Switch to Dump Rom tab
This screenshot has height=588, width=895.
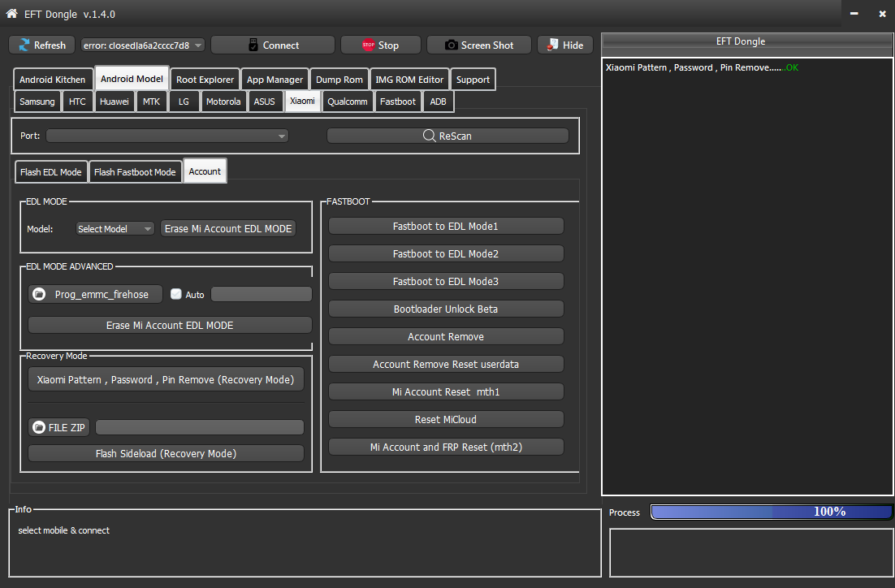tap(339, 80)
